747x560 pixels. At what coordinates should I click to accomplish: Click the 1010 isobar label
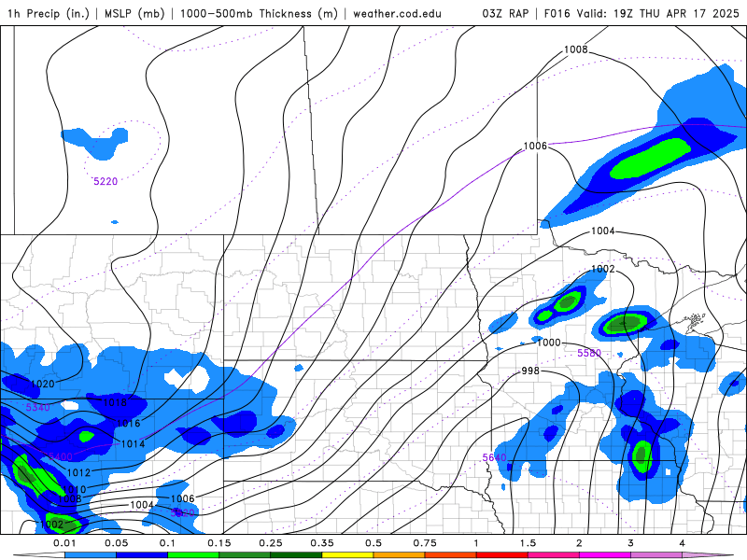point(75,489)
